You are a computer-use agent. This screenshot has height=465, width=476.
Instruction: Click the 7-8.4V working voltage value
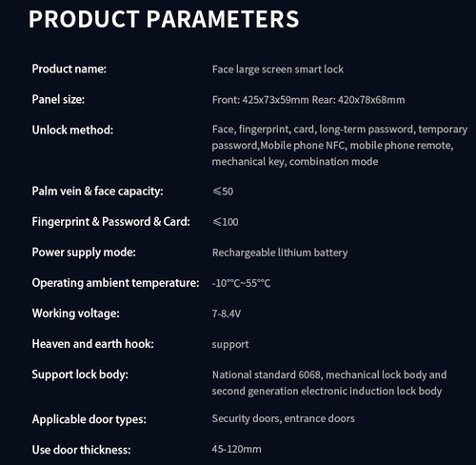[227, 313]
